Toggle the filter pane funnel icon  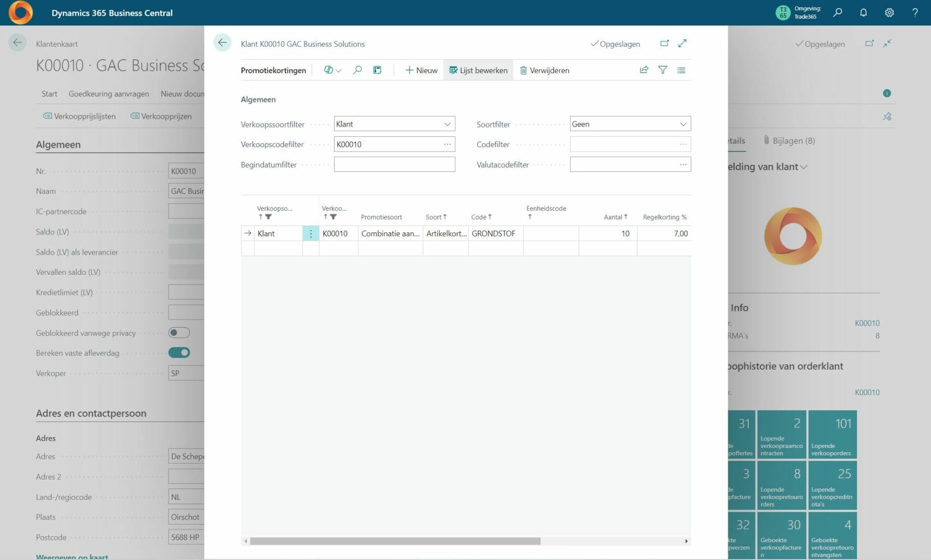point(662,70)
